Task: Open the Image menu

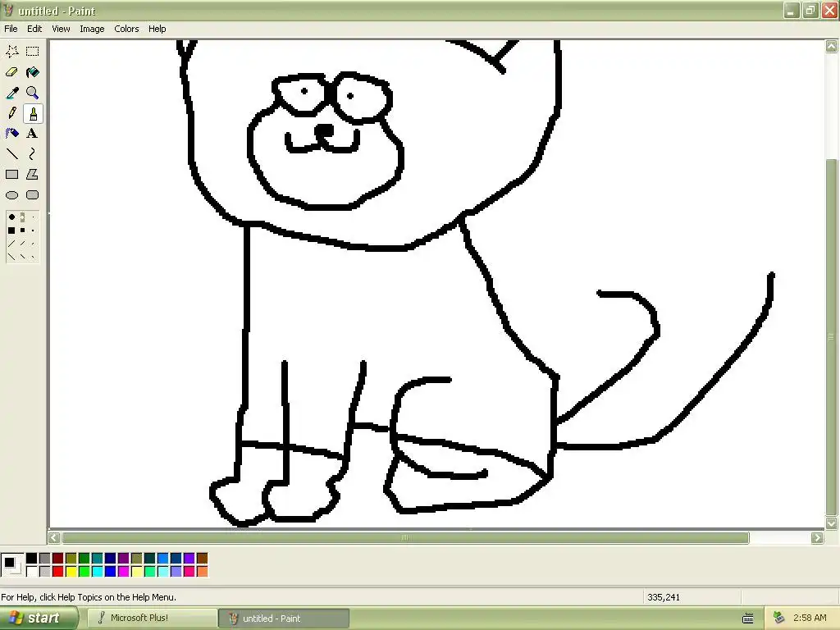Action: tap(92, 29)
